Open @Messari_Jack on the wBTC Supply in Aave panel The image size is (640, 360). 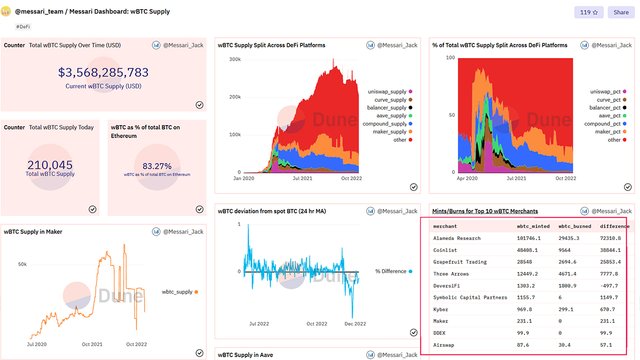tap(397, 355)
